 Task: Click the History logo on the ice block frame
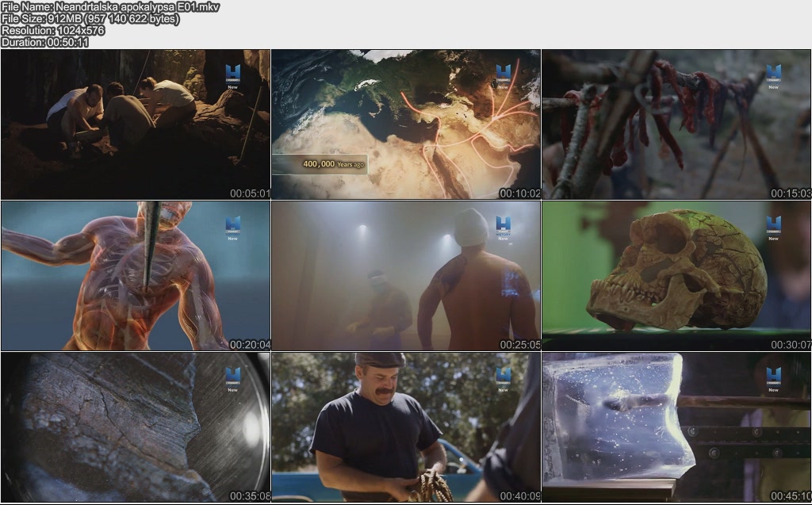(773, 378)
